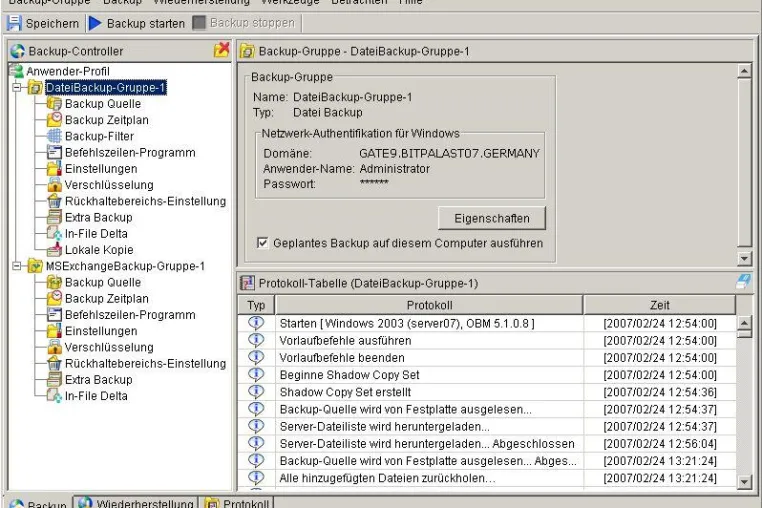Click the Backup-Filter icon
The image size is (762, 508).
54,136
